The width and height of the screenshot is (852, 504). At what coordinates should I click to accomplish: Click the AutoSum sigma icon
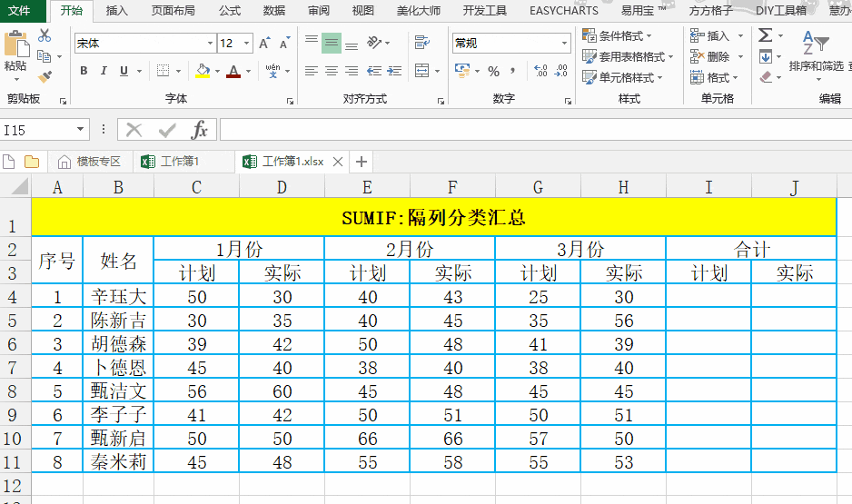(766, 35)
